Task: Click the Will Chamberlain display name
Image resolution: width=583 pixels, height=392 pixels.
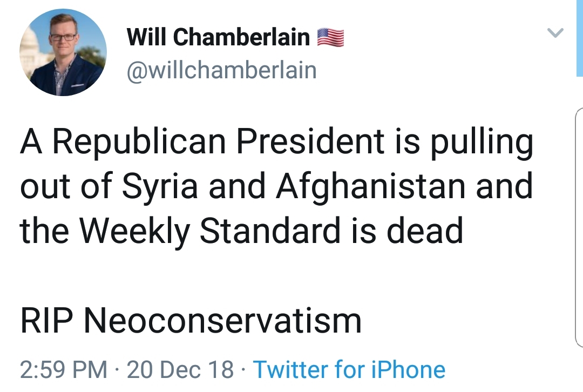Action: (218, 37)
